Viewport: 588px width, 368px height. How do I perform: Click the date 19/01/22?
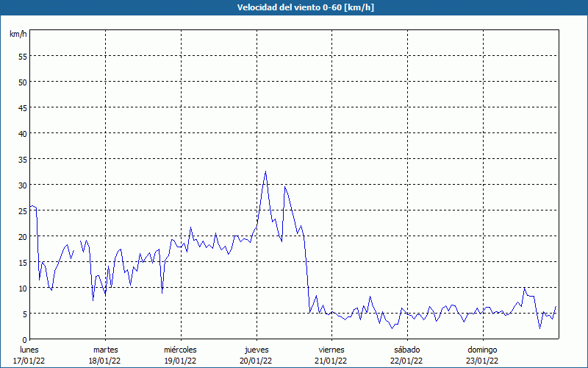tap(180, 361)
